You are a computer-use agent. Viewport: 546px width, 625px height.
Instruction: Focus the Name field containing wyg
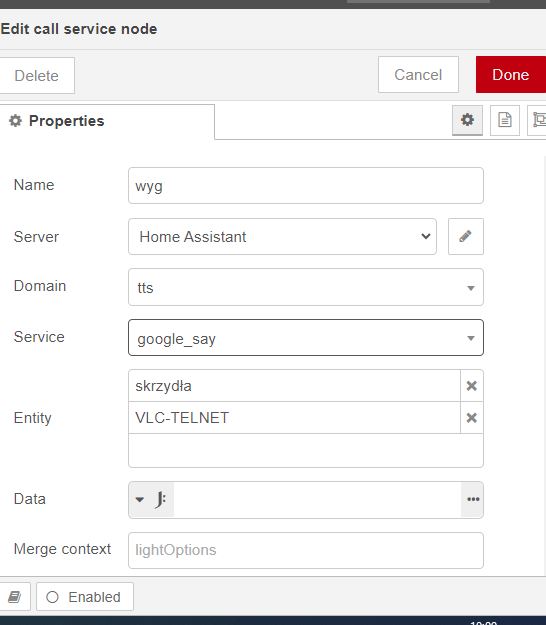[x=306, y=186]
